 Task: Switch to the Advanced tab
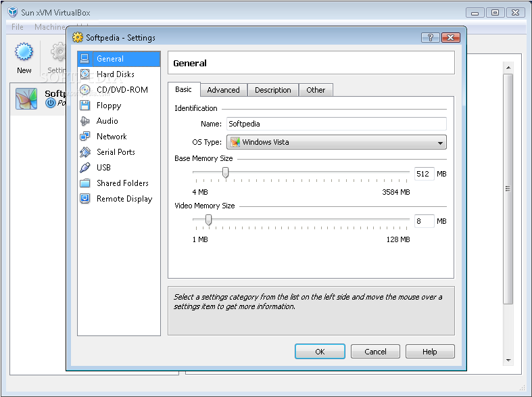coord(223,90)
